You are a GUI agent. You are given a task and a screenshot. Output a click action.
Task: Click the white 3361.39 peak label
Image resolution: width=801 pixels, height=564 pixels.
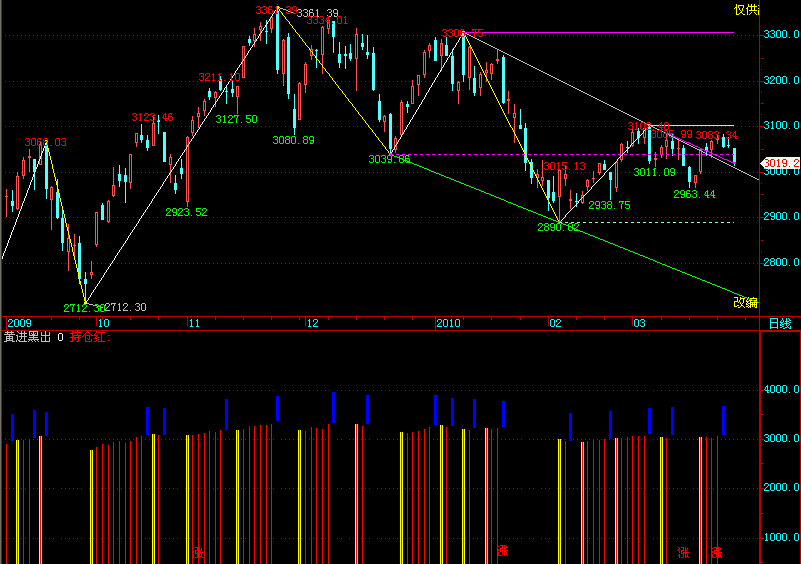pos(317,13)
